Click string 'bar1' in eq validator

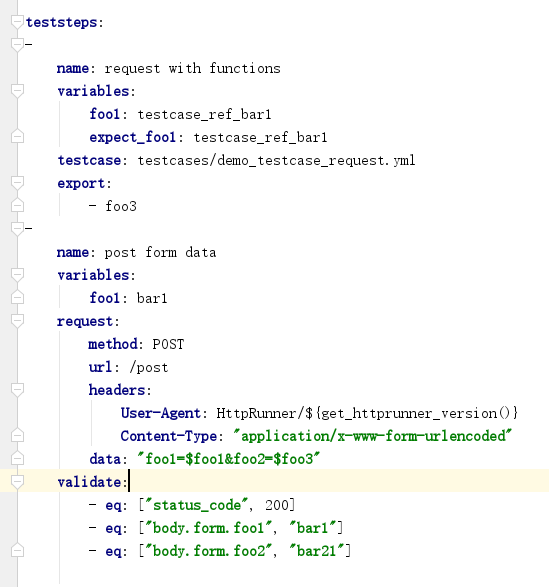(x=313, y=528)
